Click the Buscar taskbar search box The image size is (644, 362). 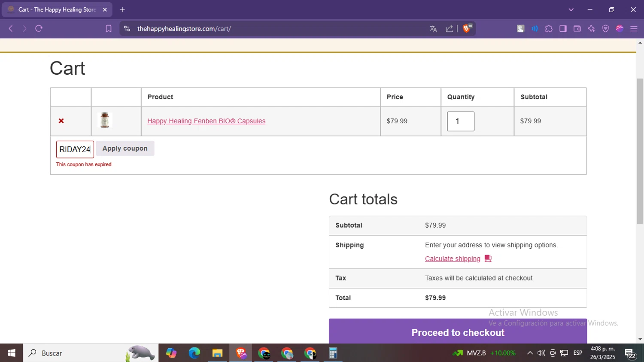tap(91, 353)
